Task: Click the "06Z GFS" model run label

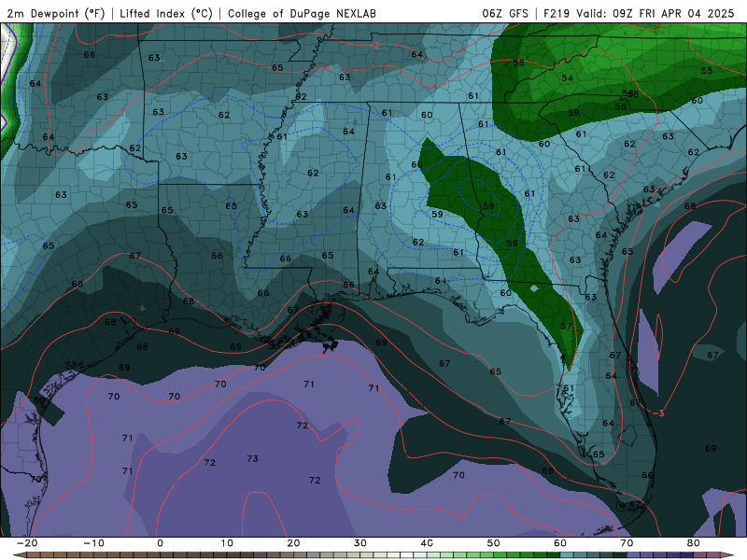Action: coord(505,13)
